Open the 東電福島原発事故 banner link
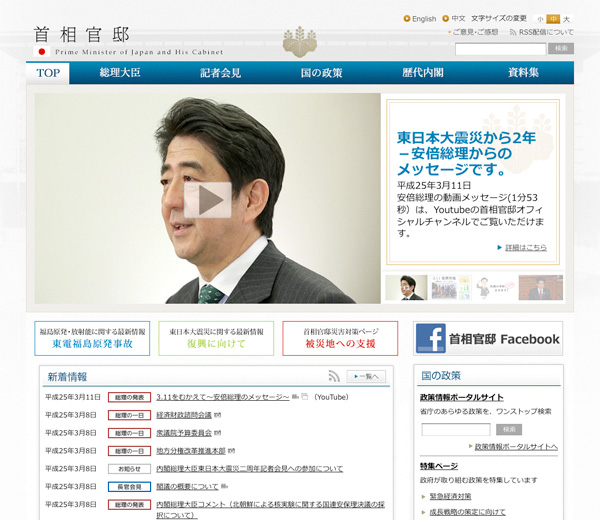 92,338
